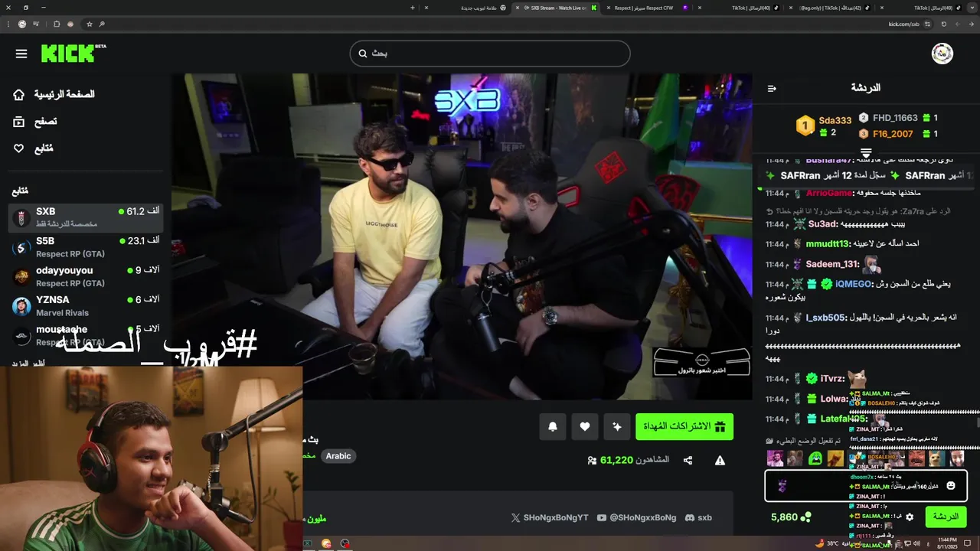
Task: Click the browser reload button
Action: click(943, 24)
